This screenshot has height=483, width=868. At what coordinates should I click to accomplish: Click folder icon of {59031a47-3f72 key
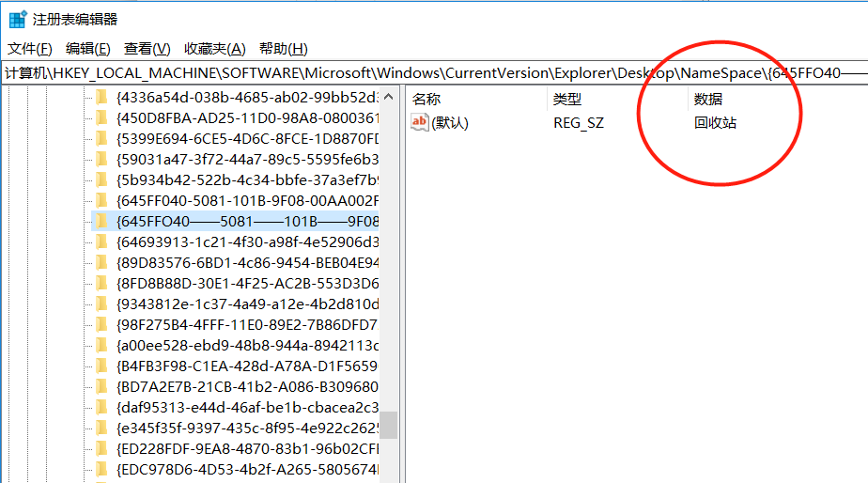tap(101, 160)
